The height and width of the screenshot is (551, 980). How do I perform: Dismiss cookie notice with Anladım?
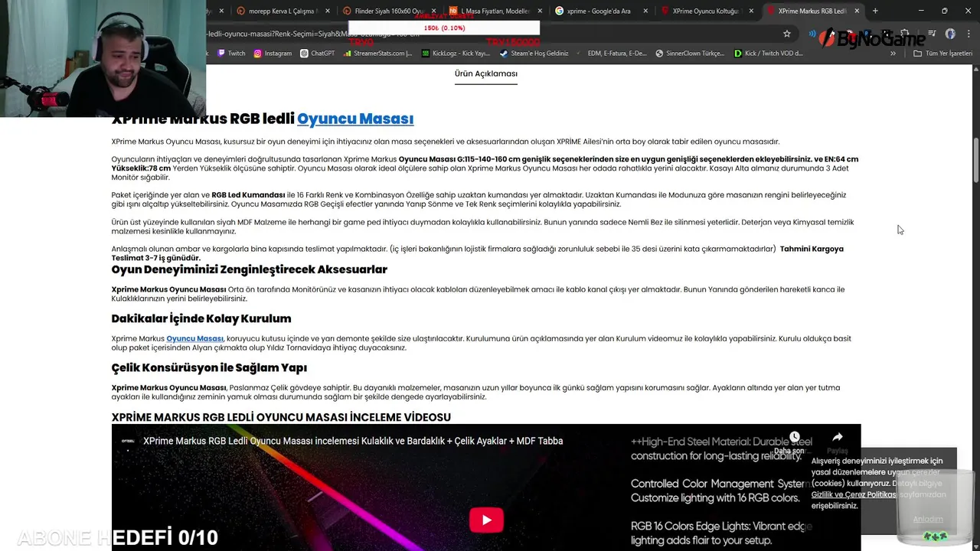(928, 519)
